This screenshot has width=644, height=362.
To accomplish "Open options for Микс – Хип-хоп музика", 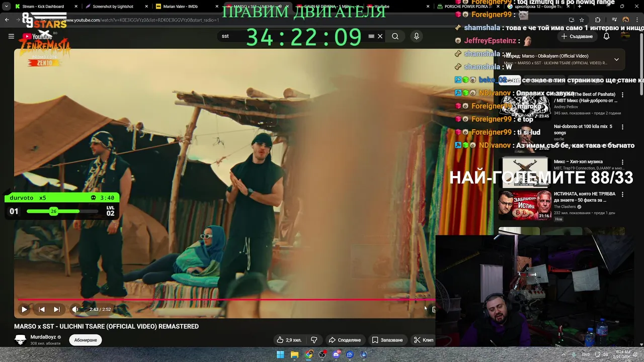I will click(x=622, y=162).
